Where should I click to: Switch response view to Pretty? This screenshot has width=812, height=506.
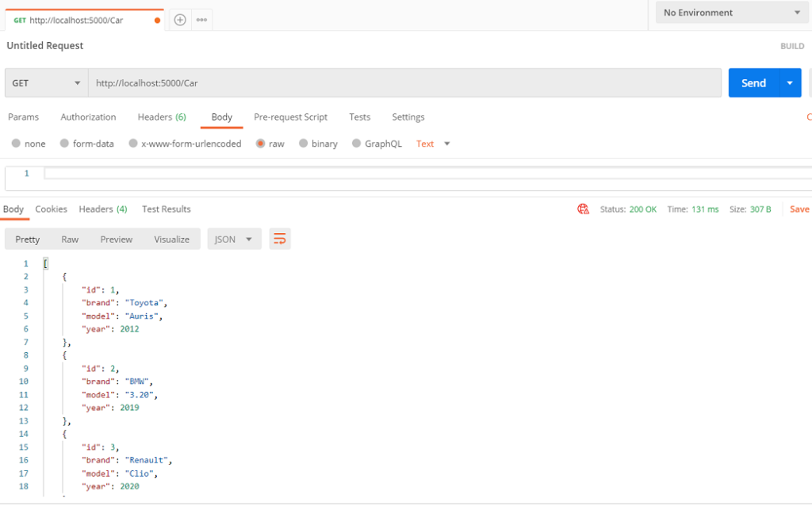pyautogui.click(x=28, y=240)
